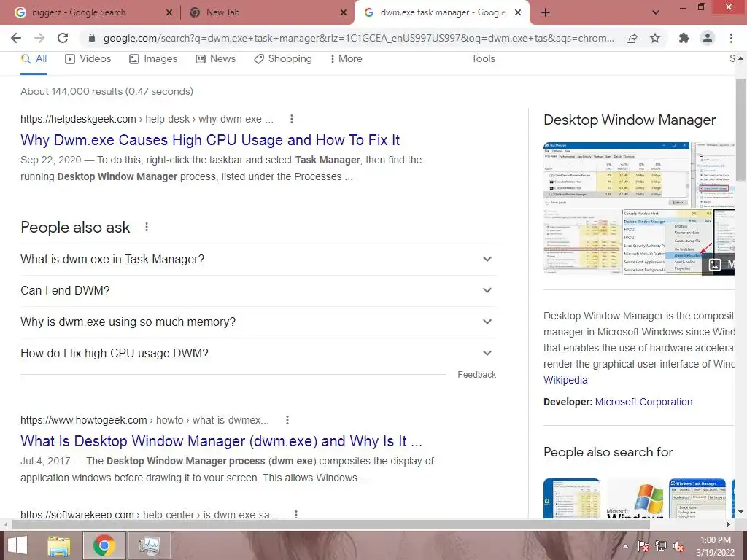Open the Windows Start button
Image resolution: width=747 pixels, height=560 pixels.
pos(18,545)
